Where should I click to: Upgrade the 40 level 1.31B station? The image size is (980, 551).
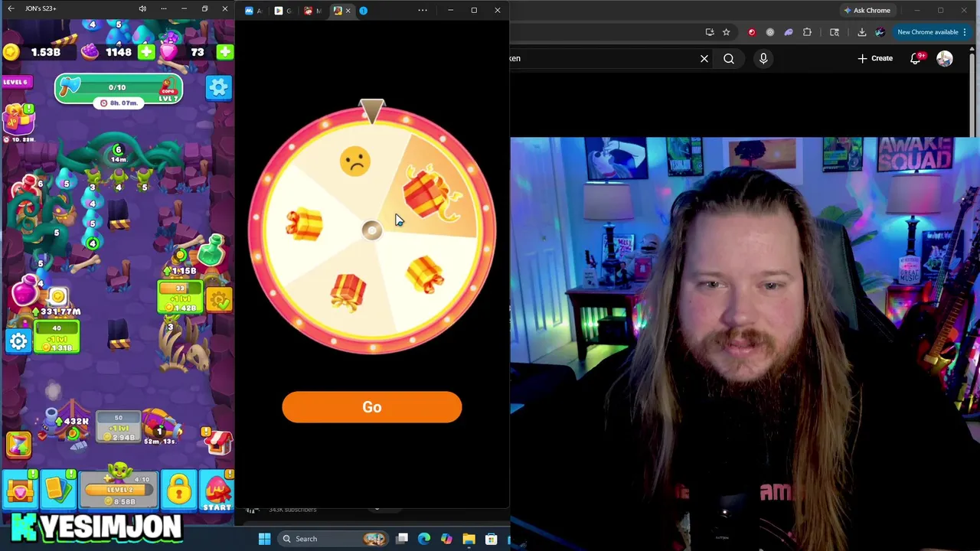[x=57, y=338]
